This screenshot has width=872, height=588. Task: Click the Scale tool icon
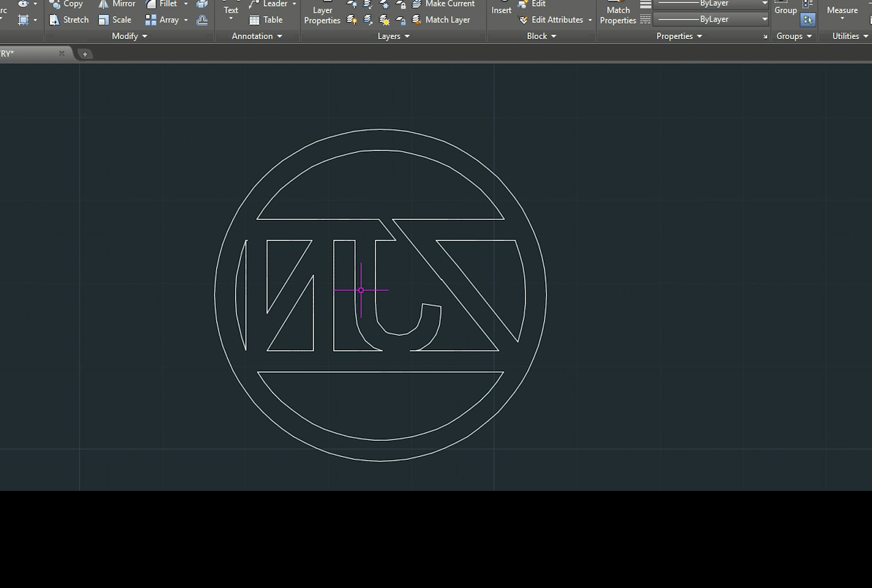coord(104,20)
